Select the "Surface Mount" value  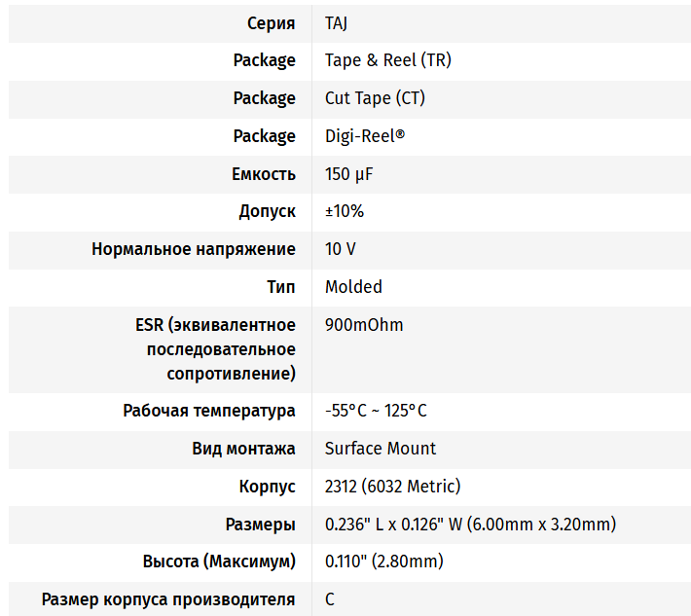381,449
